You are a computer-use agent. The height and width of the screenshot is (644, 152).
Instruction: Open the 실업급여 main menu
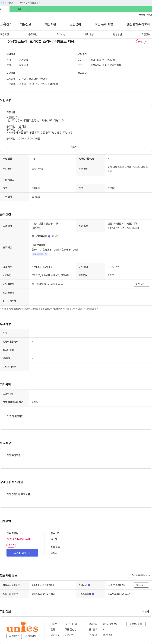pos(75,25)
